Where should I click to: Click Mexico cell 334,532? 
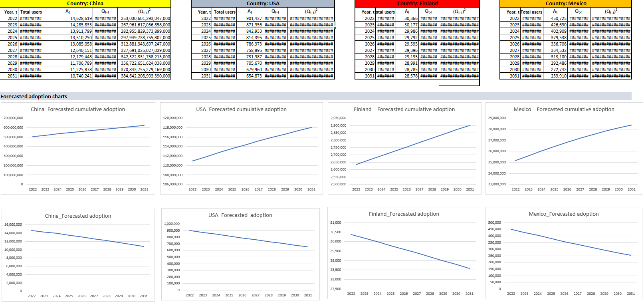[x=555, y=50]
